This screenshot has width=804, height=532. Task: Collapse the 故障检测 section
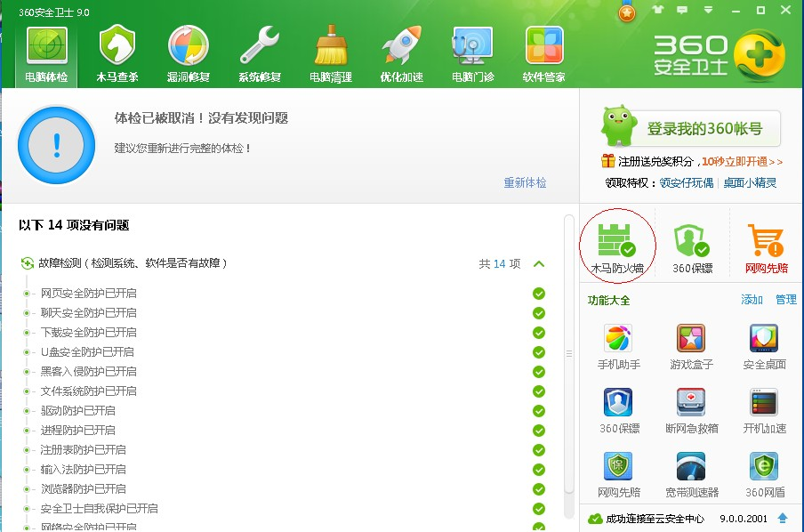coord(538,263)
